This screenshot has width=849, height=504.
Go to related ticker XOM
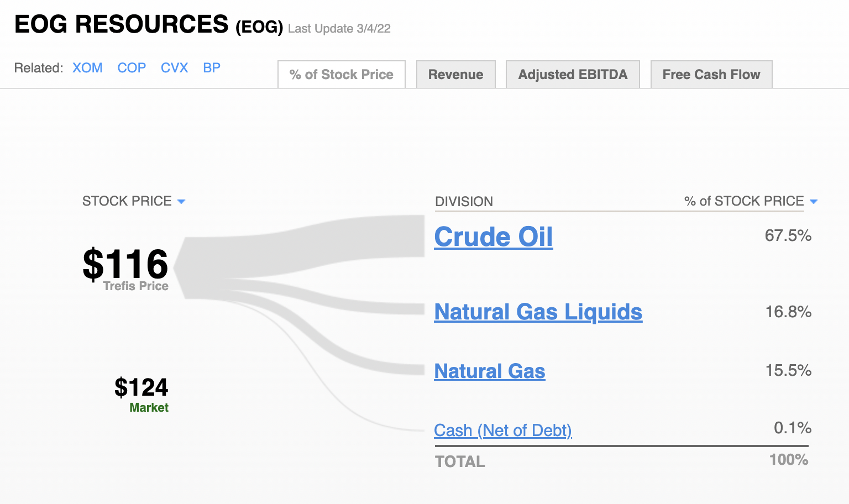[x=87, y=68]
